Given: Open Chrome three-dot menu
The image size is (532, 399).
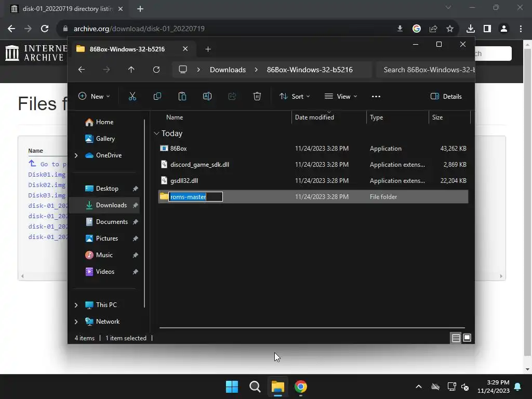Looking at the screenshot, I should pos(521,29).
